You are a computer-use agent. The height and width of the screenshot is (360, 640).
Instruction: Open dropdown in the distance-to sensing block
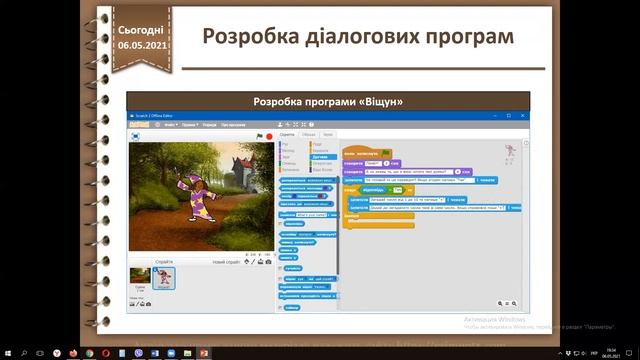click(x=331, y=204)
